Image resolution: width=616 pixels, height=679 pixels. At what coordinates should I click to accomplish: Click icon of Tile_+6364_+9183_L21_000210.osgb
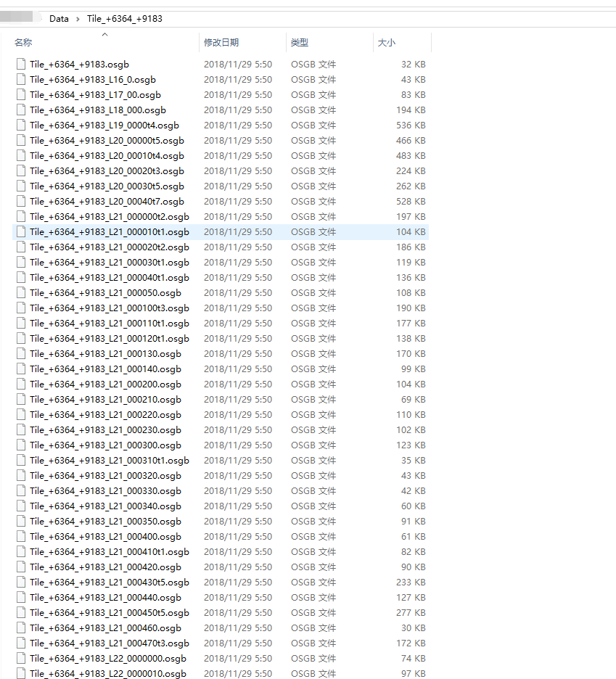click(x=21, y=399)
